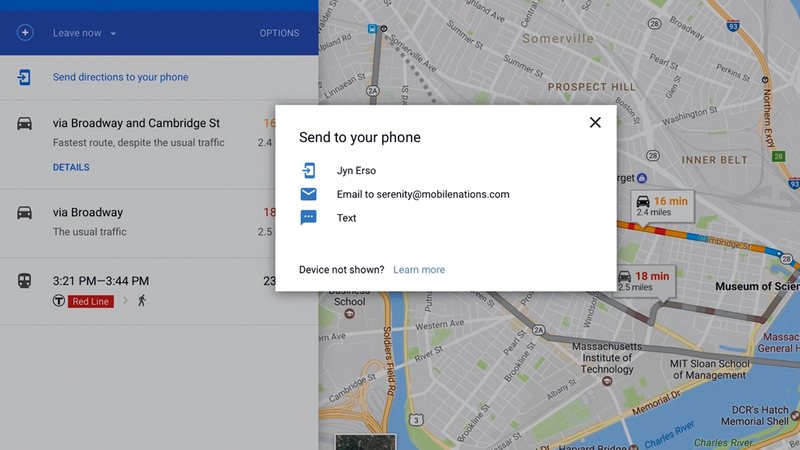
Task: Click the email envelope icon
Action: coord(308,194)
